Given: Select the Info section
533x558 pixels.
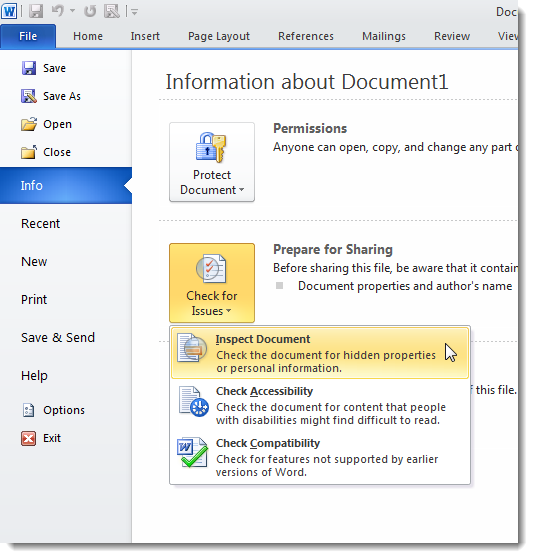Looking at the screenshot, I should click(66, 185).
